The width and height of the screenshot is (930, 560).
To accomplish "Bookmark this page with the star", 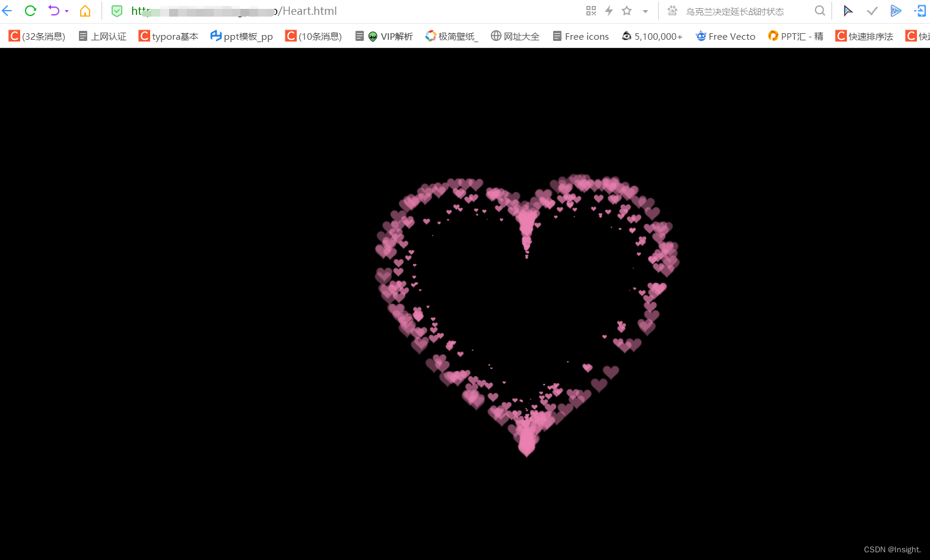I will (x=627, y=11).
